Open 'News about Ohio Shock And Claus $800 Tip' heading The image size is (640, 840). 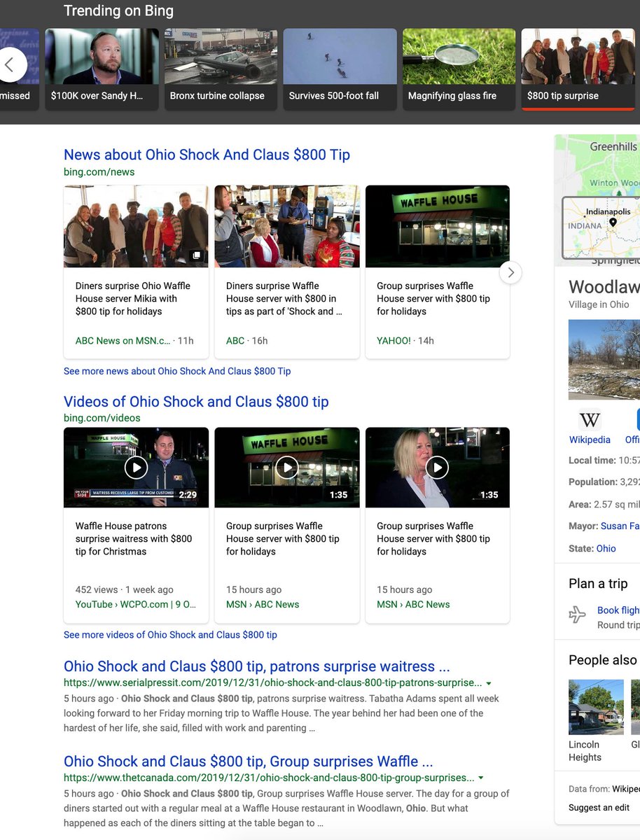207,155
